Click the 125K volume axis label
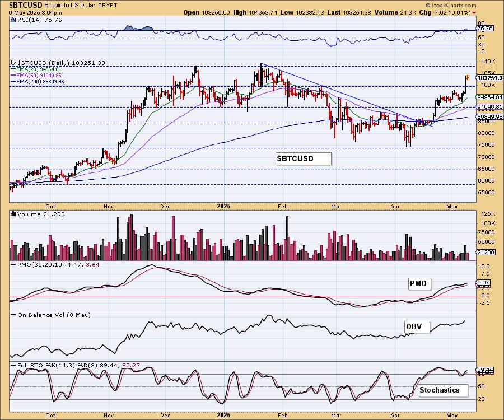The width and height of the screenshot is (504, 420). tap(488, 214)
